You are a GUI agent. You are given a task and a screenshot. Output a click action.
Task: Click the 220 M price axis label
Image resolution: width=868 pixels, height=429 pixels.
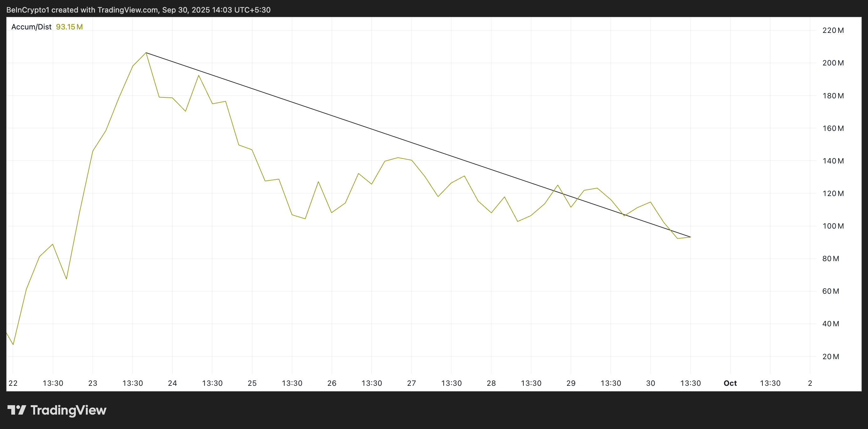pyautogui.click(x=833, y=30)
